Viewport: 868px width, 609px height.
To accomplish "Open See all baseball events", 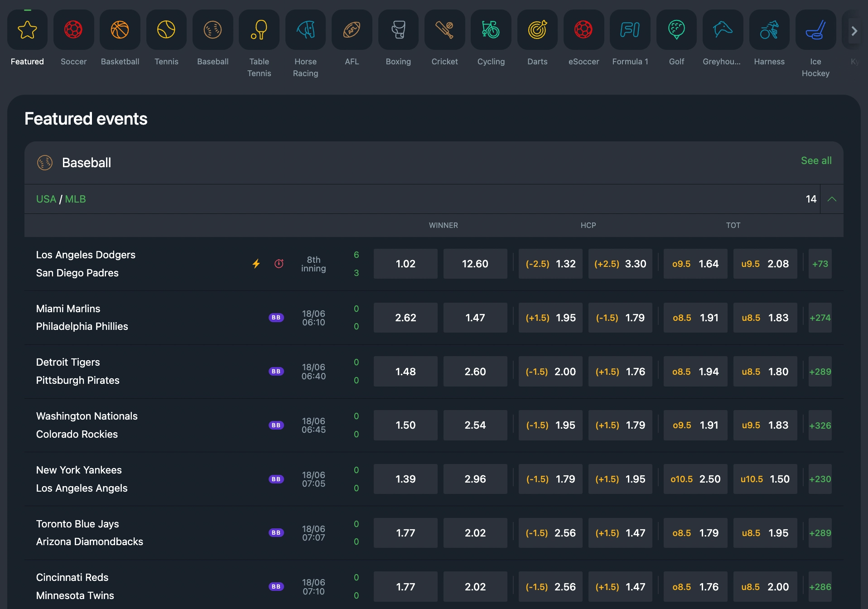I will (x=816, y=160).
